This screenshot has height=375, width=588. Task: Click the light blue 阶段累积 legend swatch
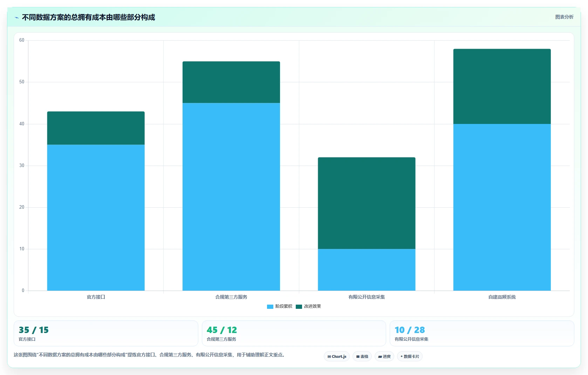tap(270, 307)
